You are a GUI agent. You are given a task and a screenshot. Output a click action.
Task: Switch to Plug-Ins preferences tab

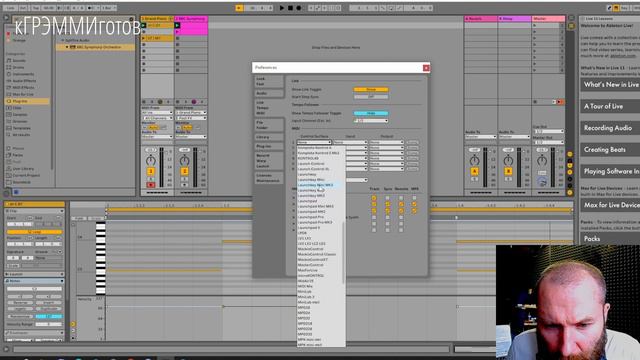coord(268,146)
